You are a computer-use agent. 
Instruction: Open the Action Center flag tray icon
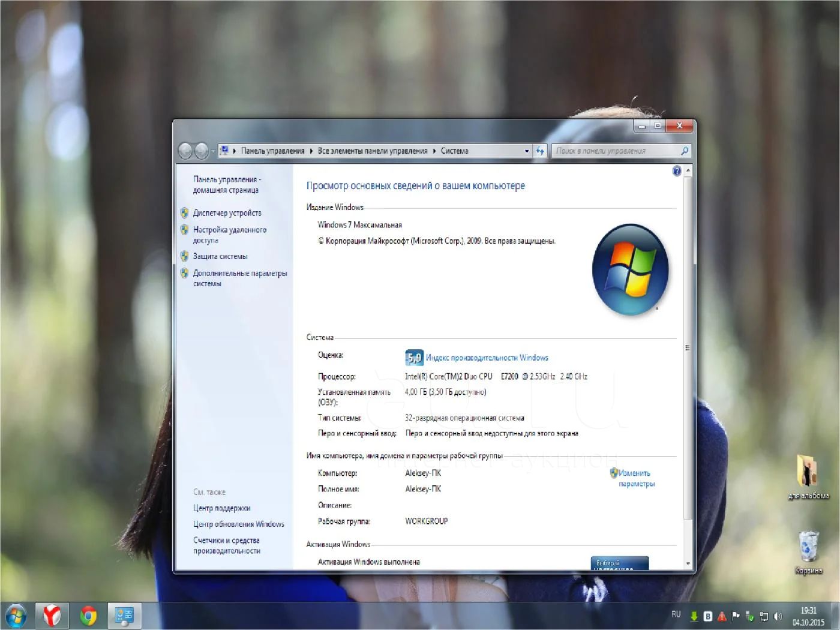click(x=736, y=616)
